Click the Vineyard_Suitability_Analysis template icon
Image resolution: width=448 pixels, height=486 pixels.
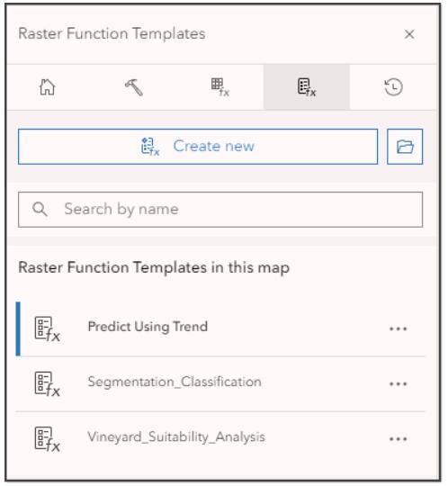click(x=47, y=439)
